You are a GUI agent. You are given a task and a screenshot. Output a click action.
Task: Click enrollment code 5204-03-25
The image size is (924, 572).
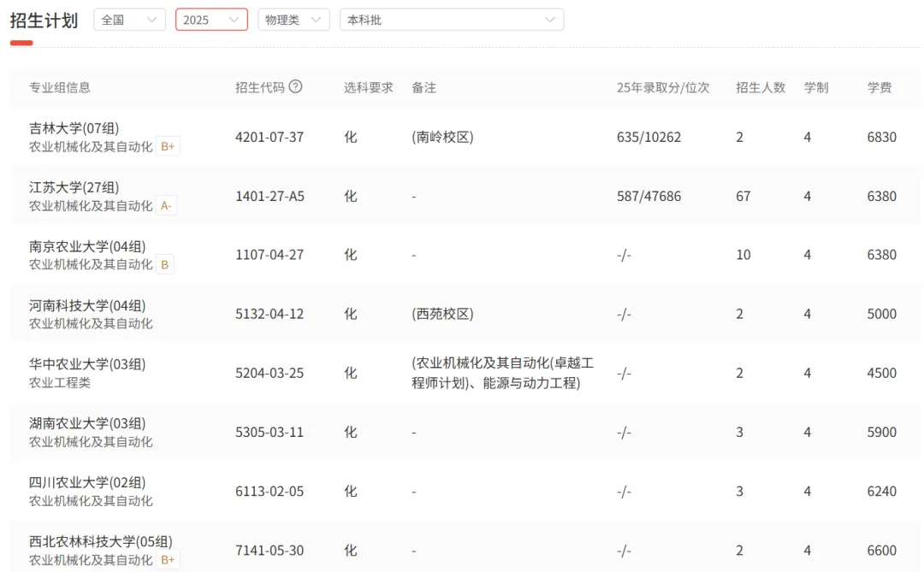coord(269,373)
